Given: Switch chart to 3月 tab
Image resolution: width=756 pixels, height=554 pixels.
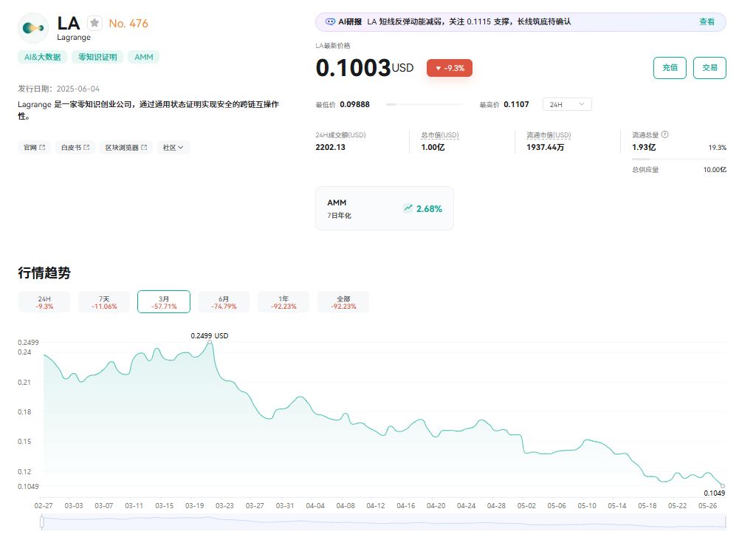Looking at the screenshot, I should [x=164, y=302].
